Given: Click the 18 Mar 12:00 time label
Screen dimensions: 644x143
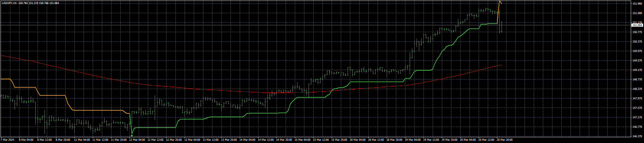Looking at the screenshot, I should point(376,140).
